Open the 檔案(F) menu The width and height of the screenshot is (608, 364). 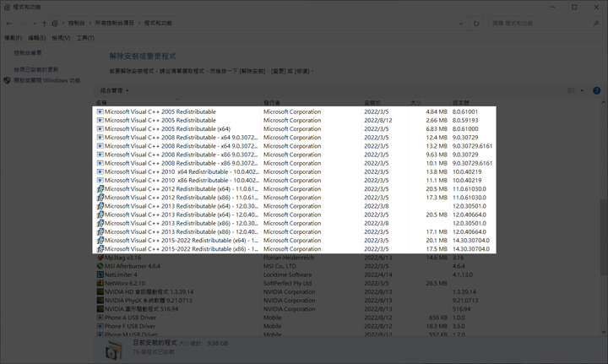[14, 38]
